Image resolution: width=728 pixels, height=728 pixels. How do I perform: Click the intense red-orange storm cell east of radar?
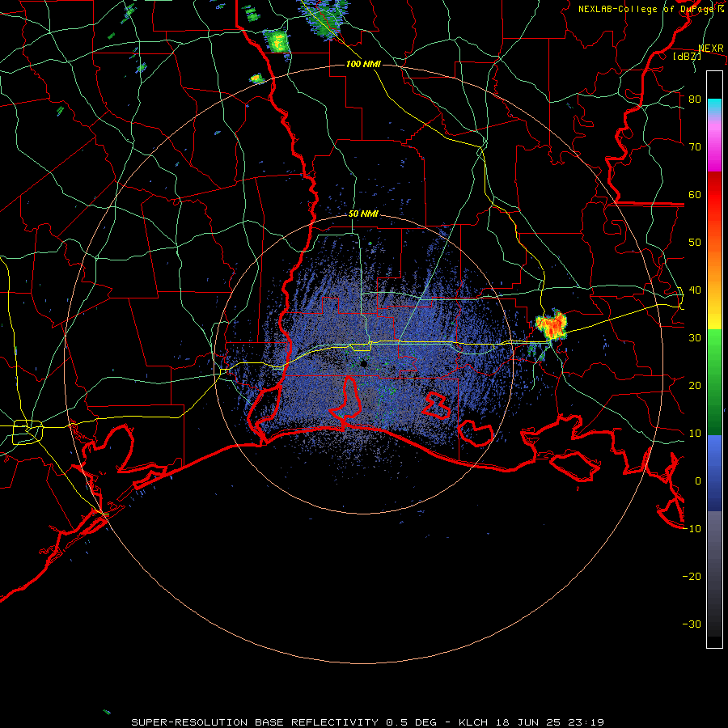click(552, 325)
